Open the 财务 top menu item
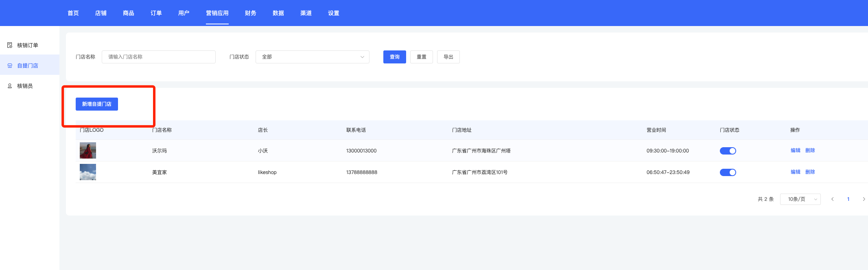The image size is (868, 270). [x=250, y=13]
